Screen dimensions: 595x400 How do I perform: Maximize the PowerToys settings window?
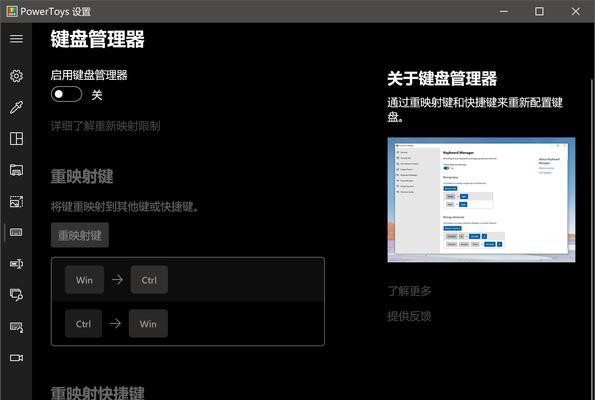pos(539,11)
